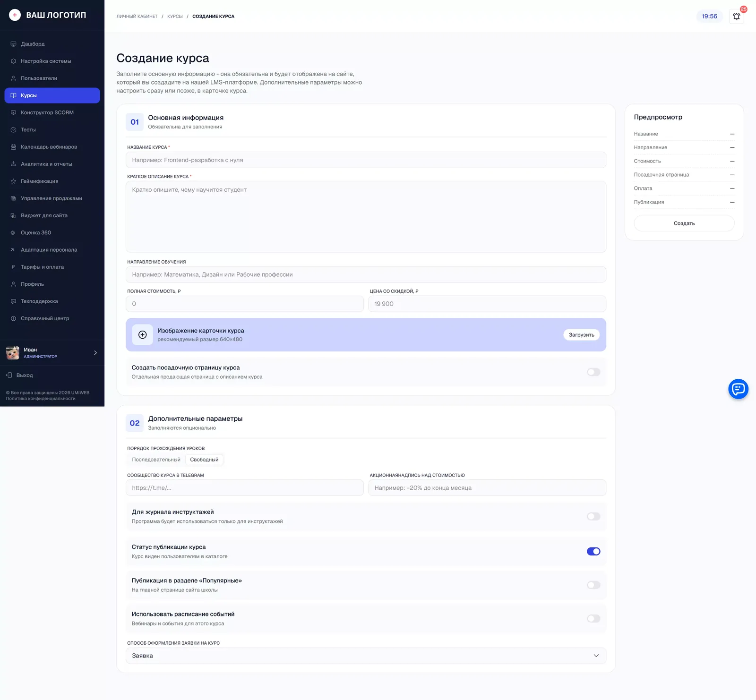Select Свободный lesson order option
This screenshot has width=756, height=700.
click(x=204, y=460)
